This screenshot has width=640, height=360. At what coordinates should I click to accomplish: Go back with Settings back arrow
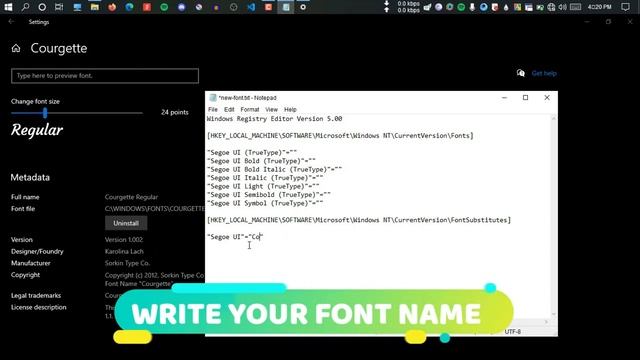pos(11,22)
